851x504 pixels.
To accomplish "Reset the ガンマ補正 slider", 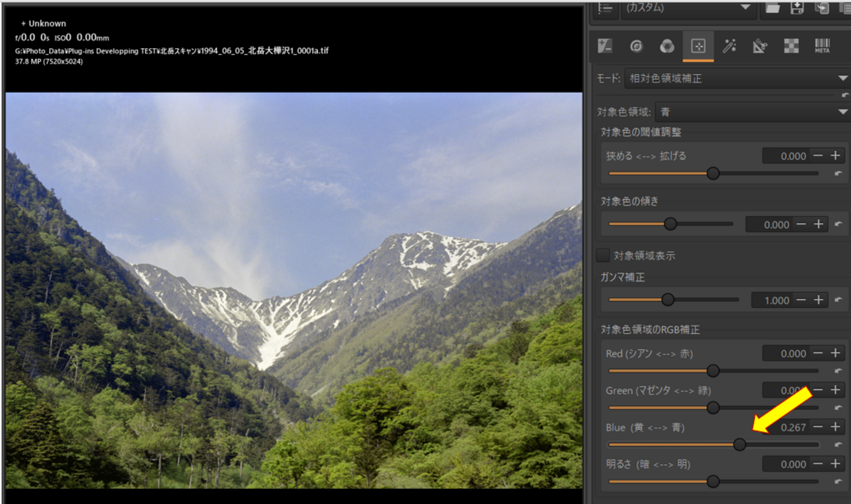I will [x=839, y=300].
